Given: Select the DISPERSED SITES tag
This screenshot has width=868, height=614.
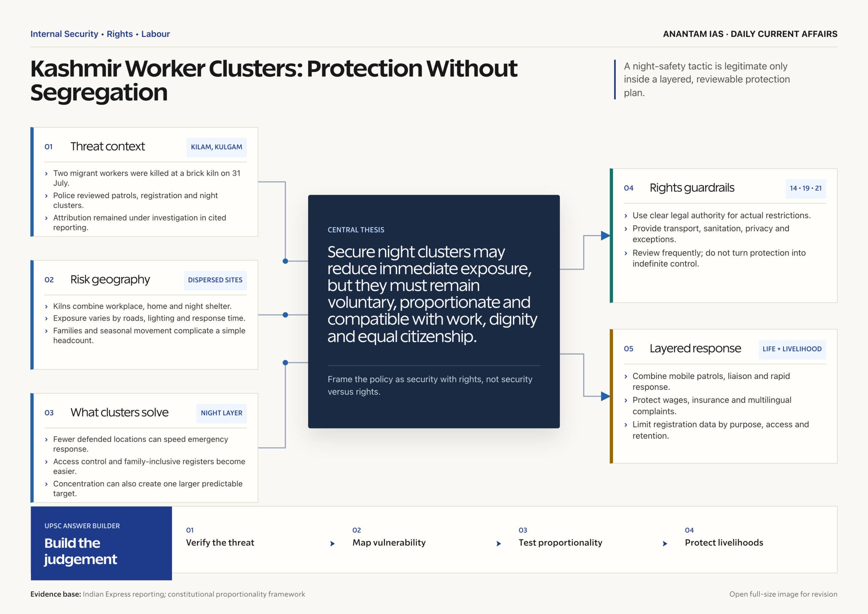Looking at the screenshot, I should (215, 280).
